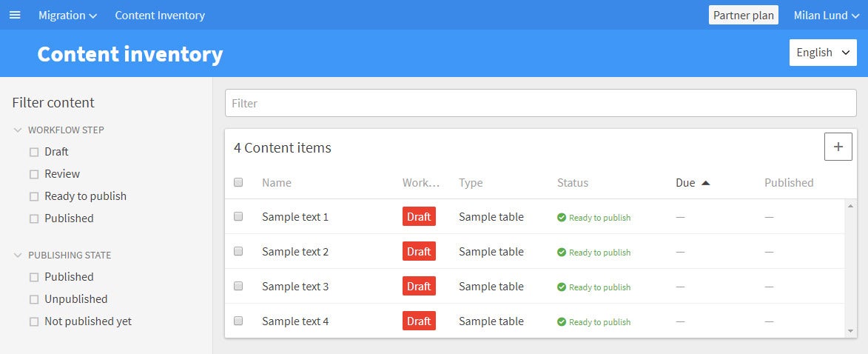Check the Draft workflow step filter
Image resolution: width=868 pixels, height=354 pixels.
34,152
